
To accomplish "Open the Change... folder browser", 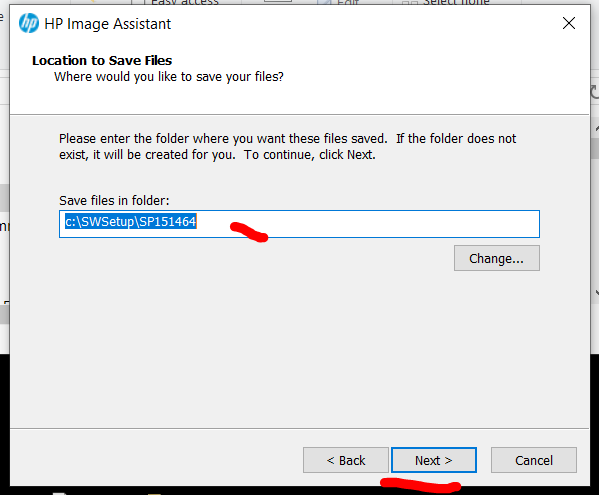I will click(497, 259).
